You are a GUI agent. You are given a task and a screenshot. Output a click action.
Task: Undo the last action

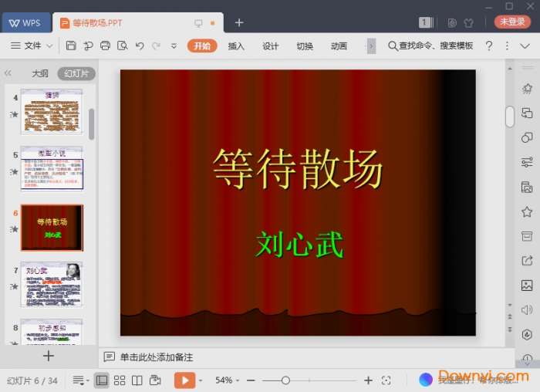140,46
